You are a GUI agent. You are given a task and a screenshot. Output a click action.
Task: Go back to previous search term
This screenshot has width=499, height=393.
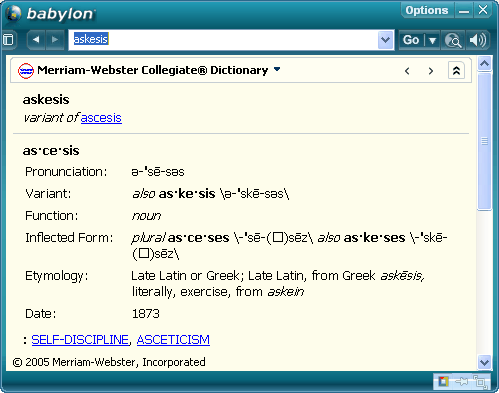[36, 40]
